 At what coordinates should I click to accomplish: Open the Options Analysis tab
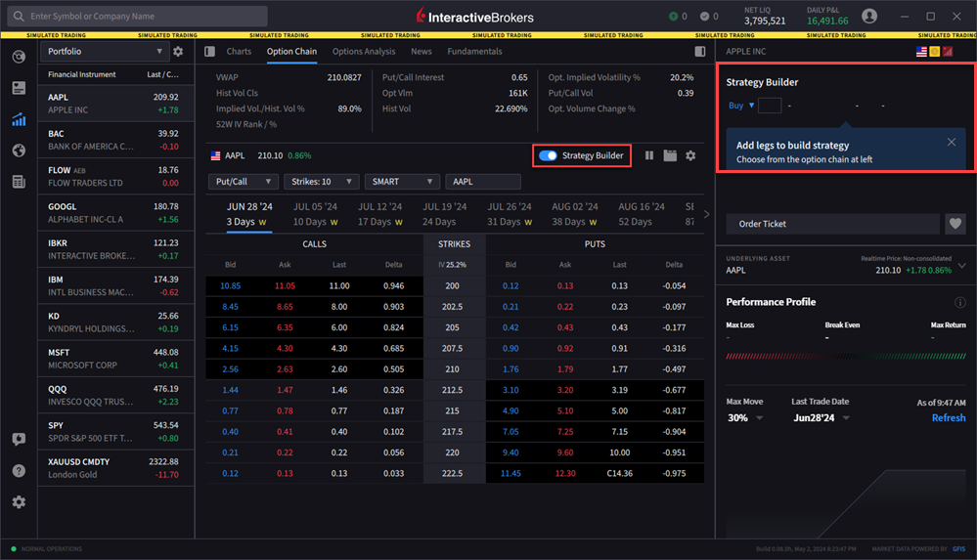point(364,52)
